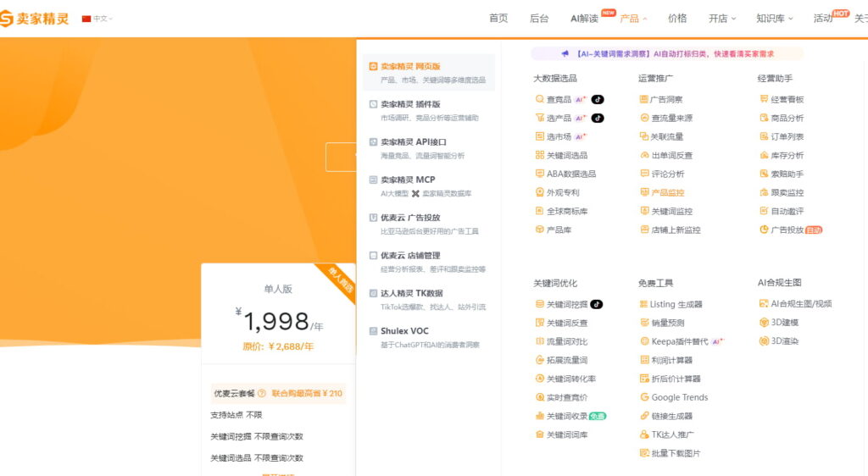Click the 卖家精灵 logo icon
This screenshot has width=868, height=476.
[x=6, y=19]
